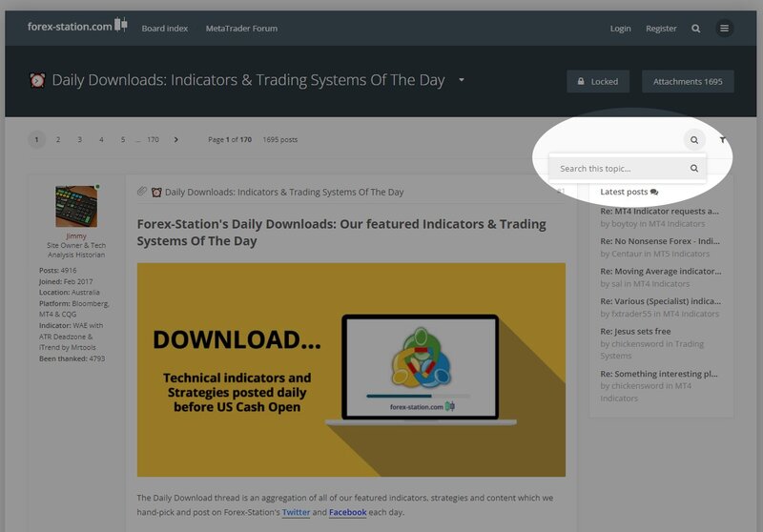Click '1695 posts' count text
The height and width of the screenshot is (532, 763).
(x=280, y=139)
